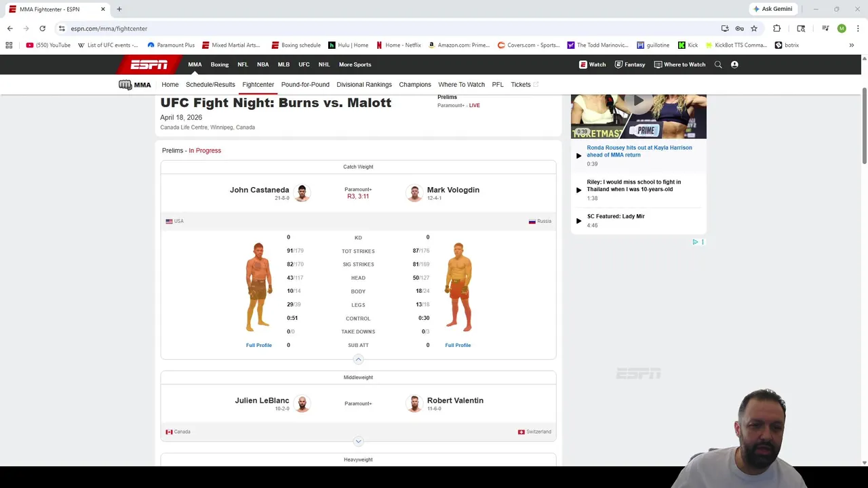Image resolution: width=868 pixels, height=488 pixels.
Task: Open Mark Vologdin fighter name
Action: point(453,190)
